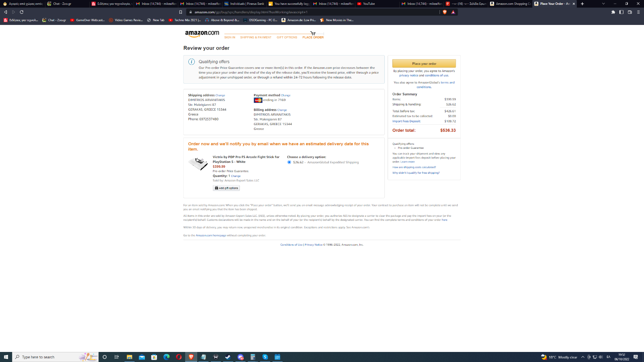Show hidden system tray icons
Image resolution: width=644 pixels, height=362 pixels.
[582, 357]
